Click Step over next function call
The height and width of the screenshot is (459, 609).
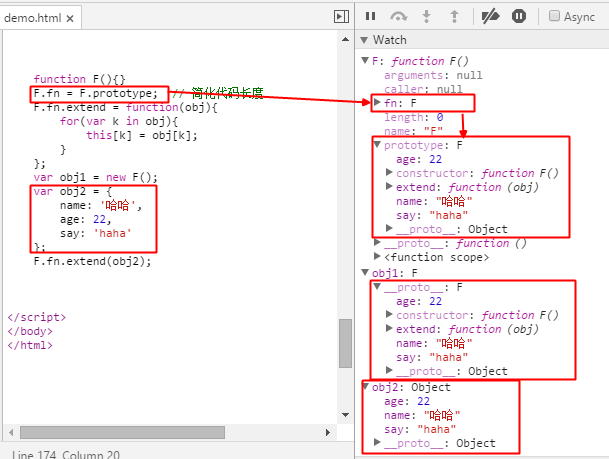click(399, 16)
